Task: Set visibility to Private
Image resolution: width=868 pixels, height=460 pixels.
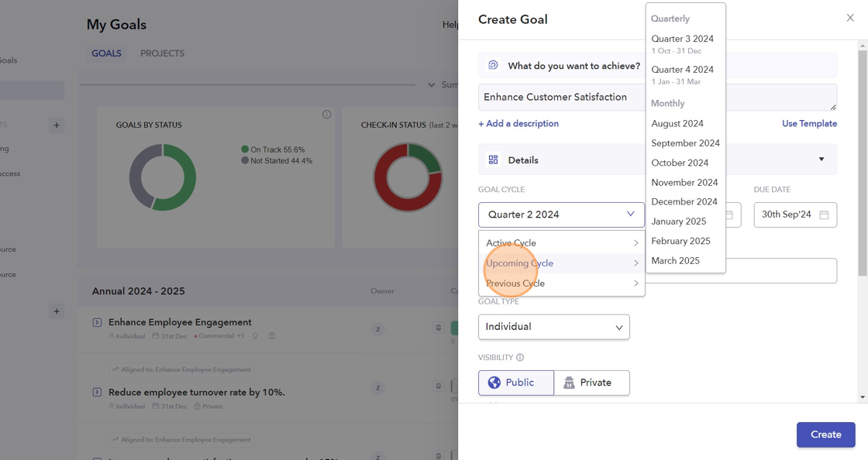Action: (x=592, y=383)
